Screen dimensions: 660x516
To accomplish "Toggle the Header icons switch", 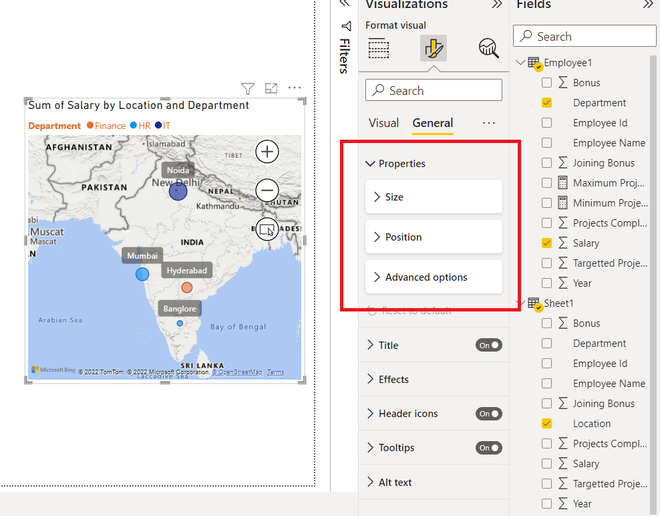I will click(x=489, y=414).
